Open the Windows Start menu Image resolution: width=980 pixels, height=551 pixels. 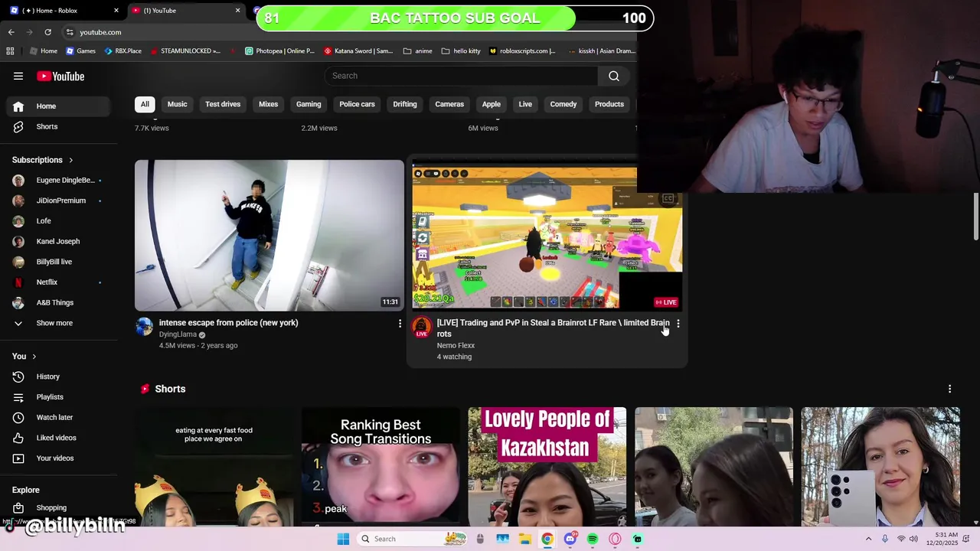[x=343, y=539]
